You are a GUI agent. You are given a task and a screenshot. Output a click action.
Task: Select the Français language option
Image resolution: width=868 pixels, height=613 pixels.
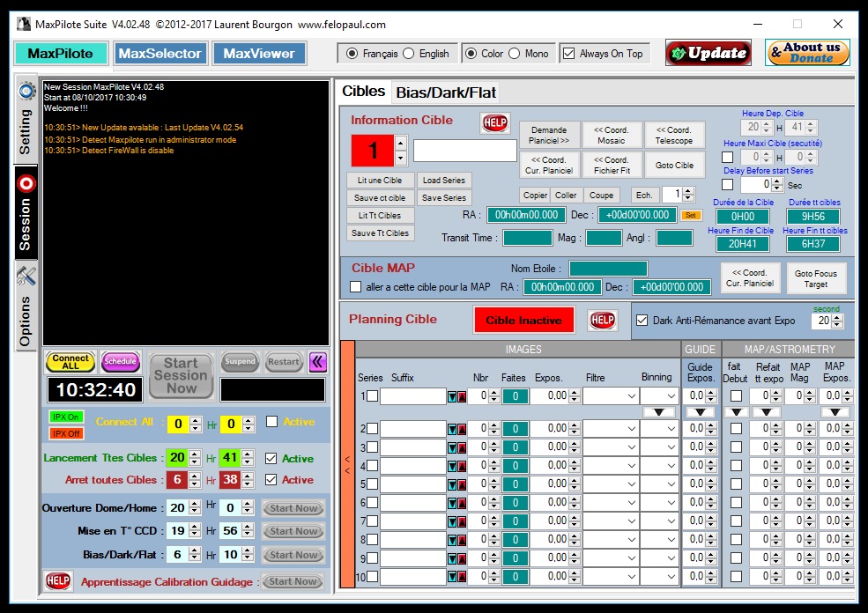(x=352, y=54)
